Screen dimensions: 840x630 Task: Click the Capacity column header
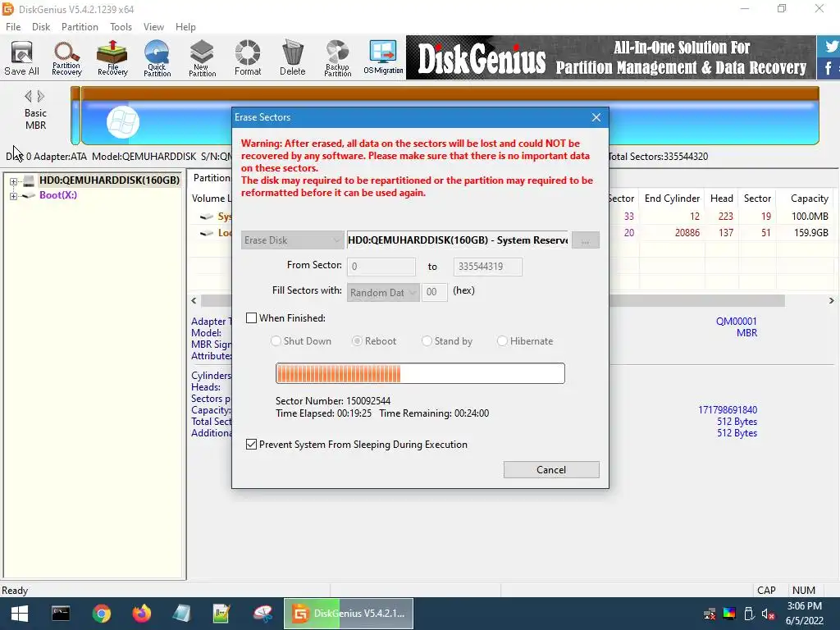(x=809, y=199)
